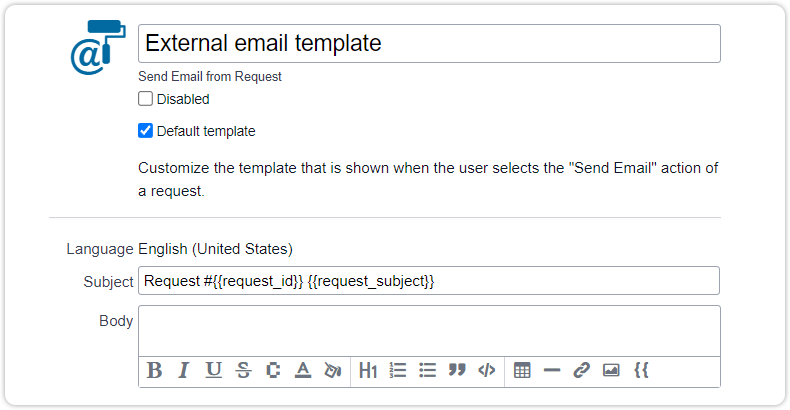This screenshot has width=790, height=410.
Task: Apply strikethrough formatting icon
Action: pos(243,370)
